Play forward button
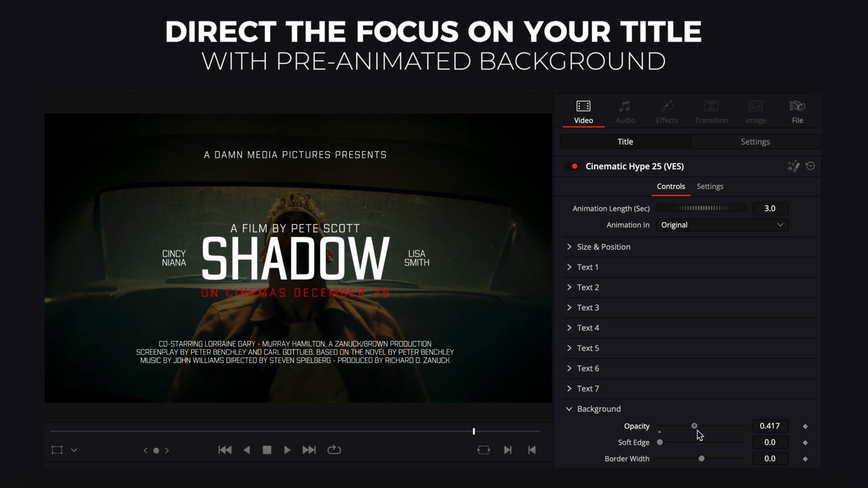This screenshot has width=868, height=488. (287, 450)
